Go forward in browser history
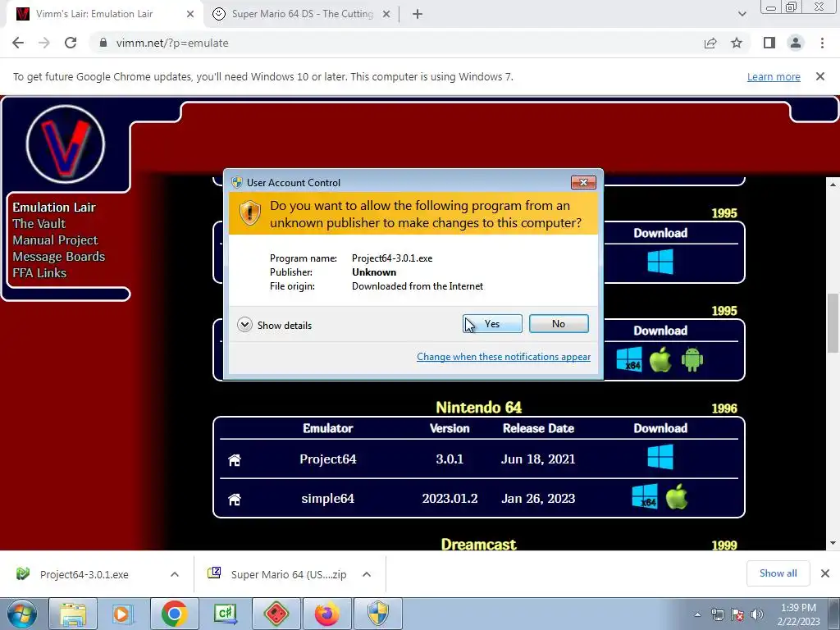The width and height of the screenshot is (840, 630). pos(44,43)
